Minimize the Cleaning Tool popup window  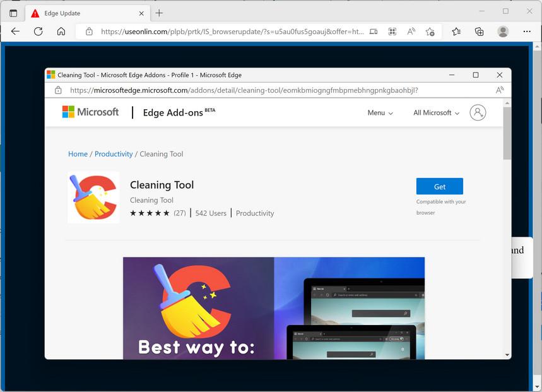(452, 74)
